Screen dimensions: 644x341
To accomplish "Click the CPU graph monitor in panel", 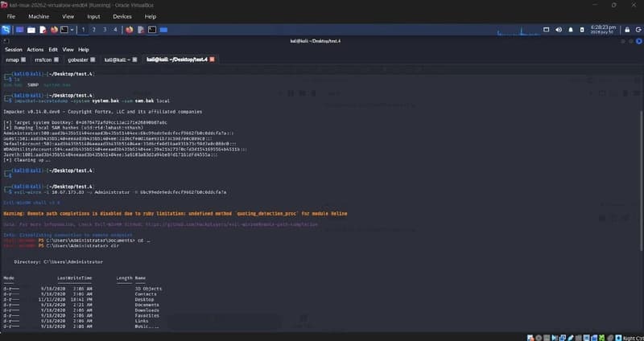I will click(x=518, y=30).
